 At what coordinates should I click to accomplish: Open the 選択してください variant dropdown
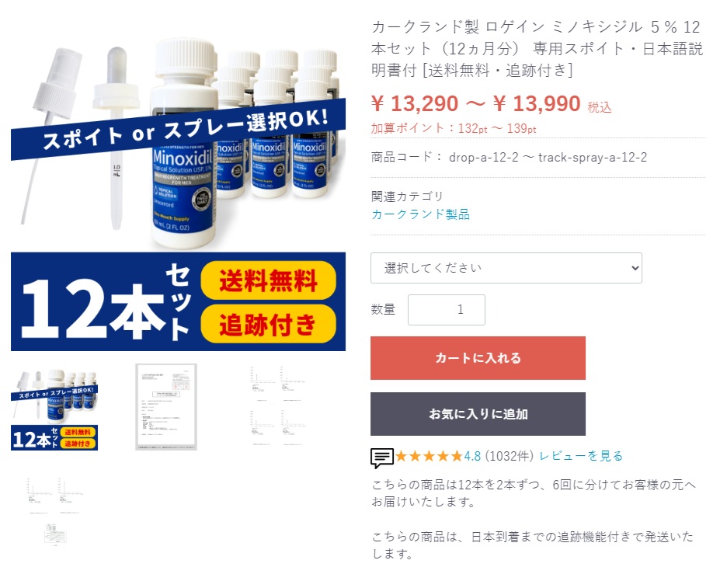506,268
